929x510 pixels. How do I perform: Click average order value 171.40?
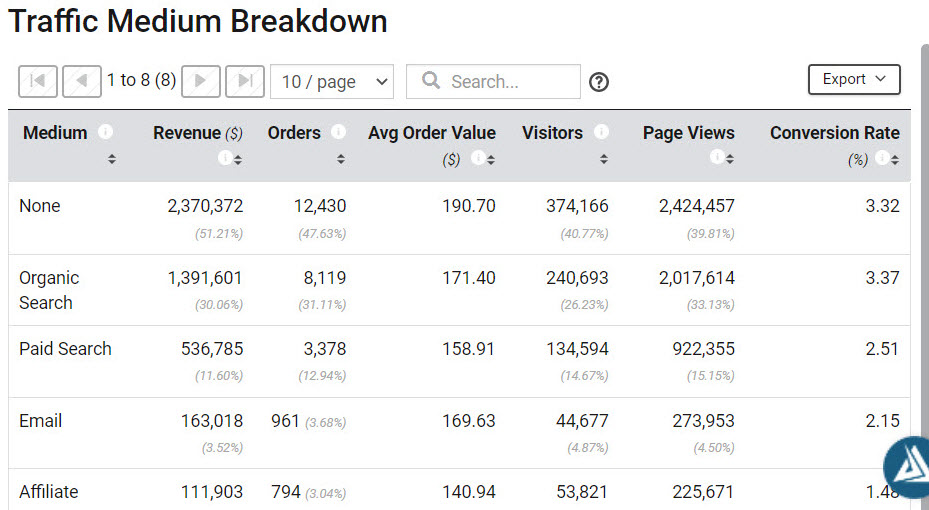click(x=469, y=277)
